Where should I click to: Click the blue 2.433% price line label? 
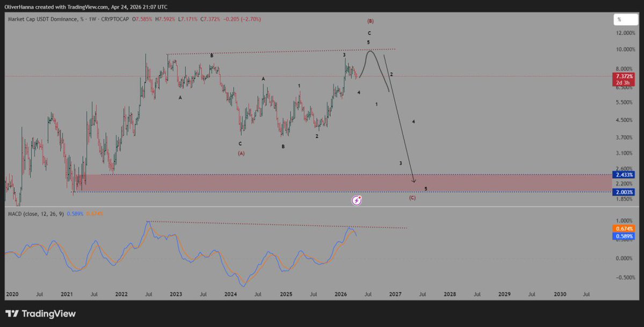point(624,175)
